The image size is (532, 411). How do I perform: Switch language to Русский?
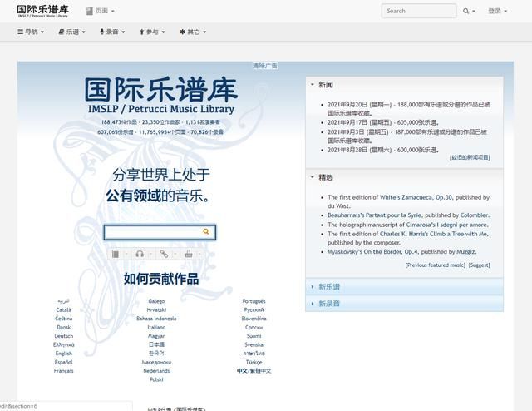coord(254,309)
